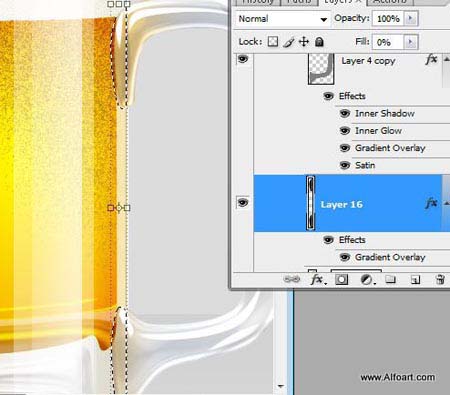Viewport: 450px width, 395px height.
Task: Select Layer 4 copy name
Action: 368,61
